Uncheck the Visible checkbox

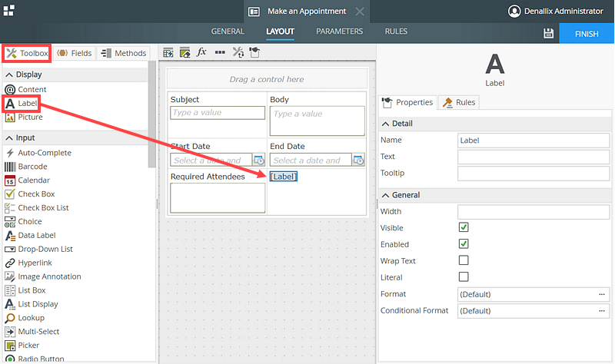click(x=464, y=228)
